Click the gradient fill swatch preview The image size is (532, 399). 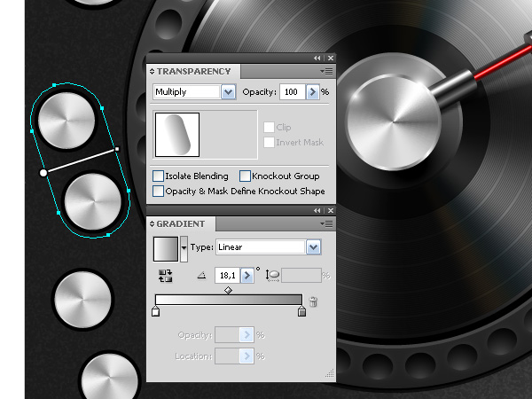[166, 249]
